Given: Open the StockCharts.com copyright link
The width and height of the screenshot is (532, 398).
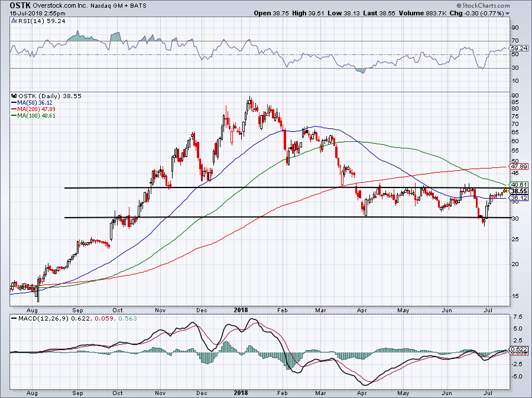Looking at the screenshot, I should [x=483, y=5].
